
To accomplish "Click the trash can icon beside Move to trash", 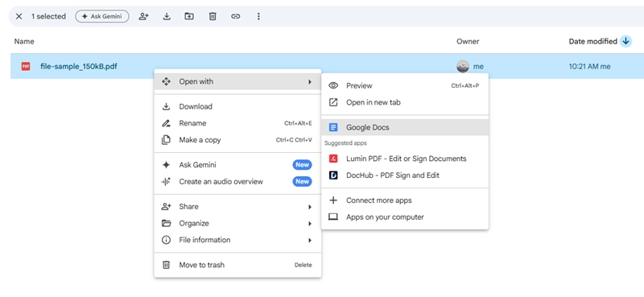I will click(166, 265).
